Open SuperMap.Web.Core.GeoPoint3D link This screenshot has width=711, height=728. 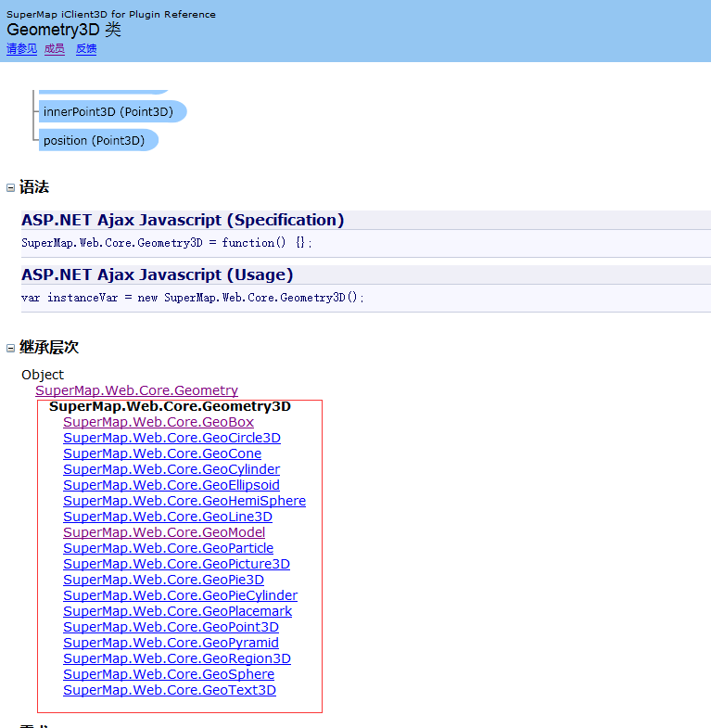point(171,627)
